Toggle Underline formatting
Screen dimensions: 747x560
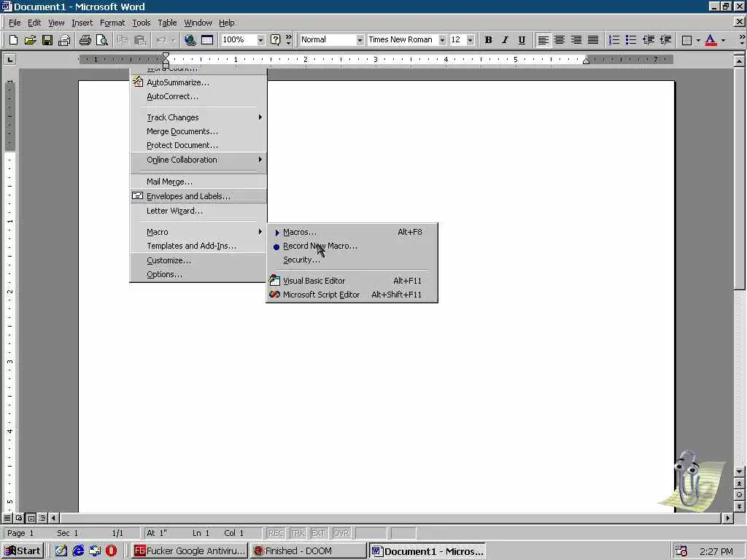pyautogui.click(x=522, y=40)
